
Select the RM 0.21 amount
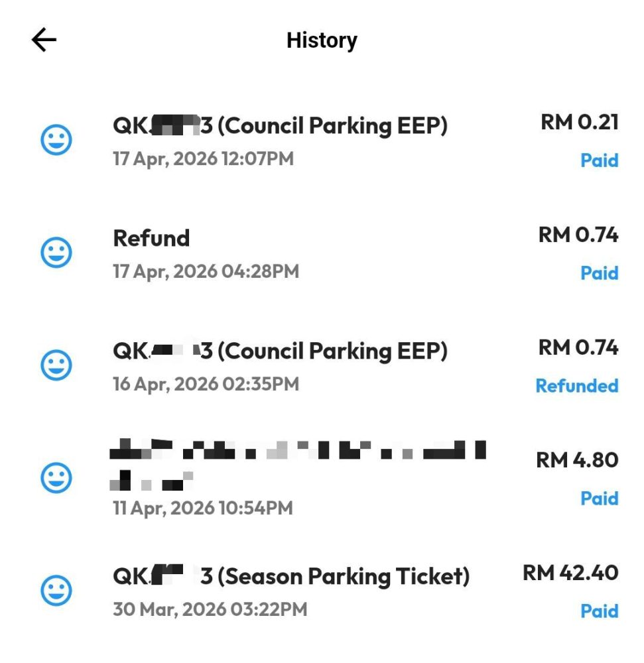click(x=579, y=123)
